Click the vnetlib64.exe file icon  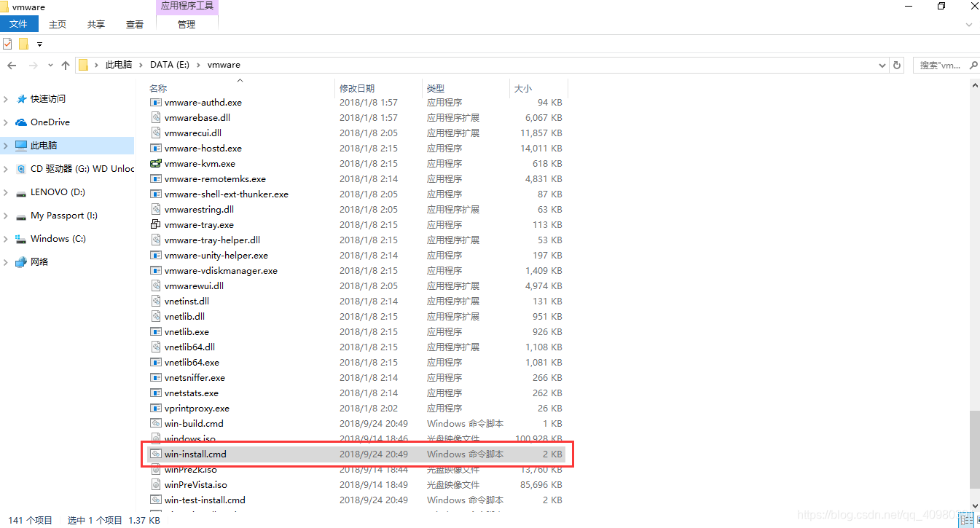pyautogui.click(x=155, y=363)
